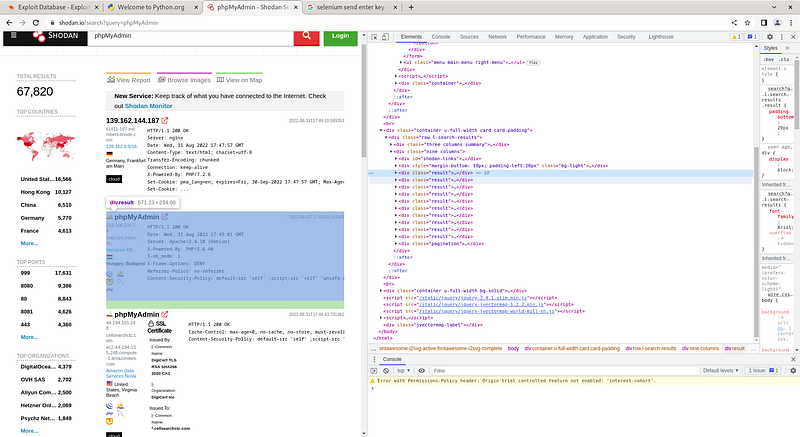Go forward in browser history
This screenshot has height=437, width=800.
tap(22, 22)
